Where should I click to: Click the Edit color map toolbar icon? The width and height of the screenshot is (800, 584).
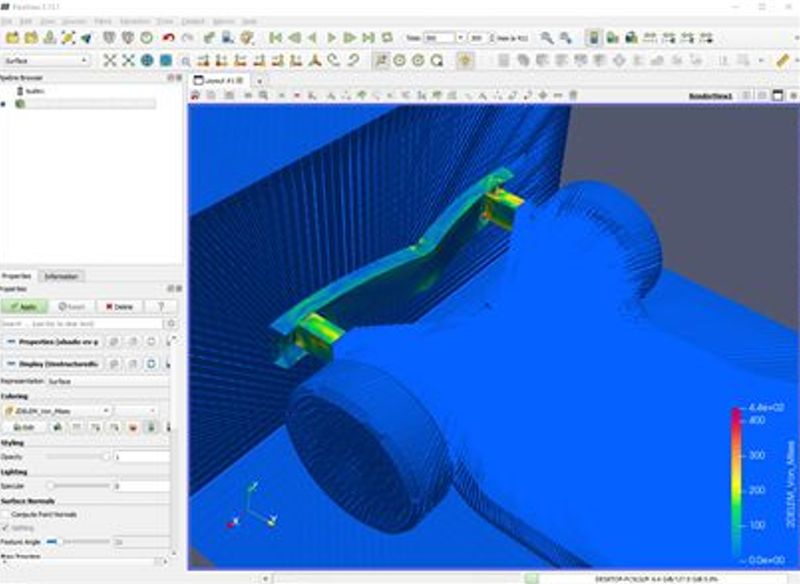[x=612, y=38]
